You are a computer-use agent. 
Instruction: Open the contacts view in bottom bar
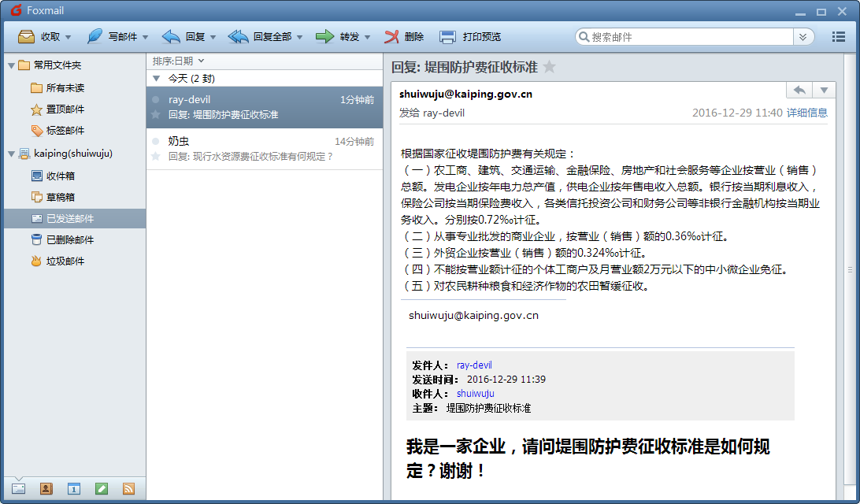tap(46, 488)
